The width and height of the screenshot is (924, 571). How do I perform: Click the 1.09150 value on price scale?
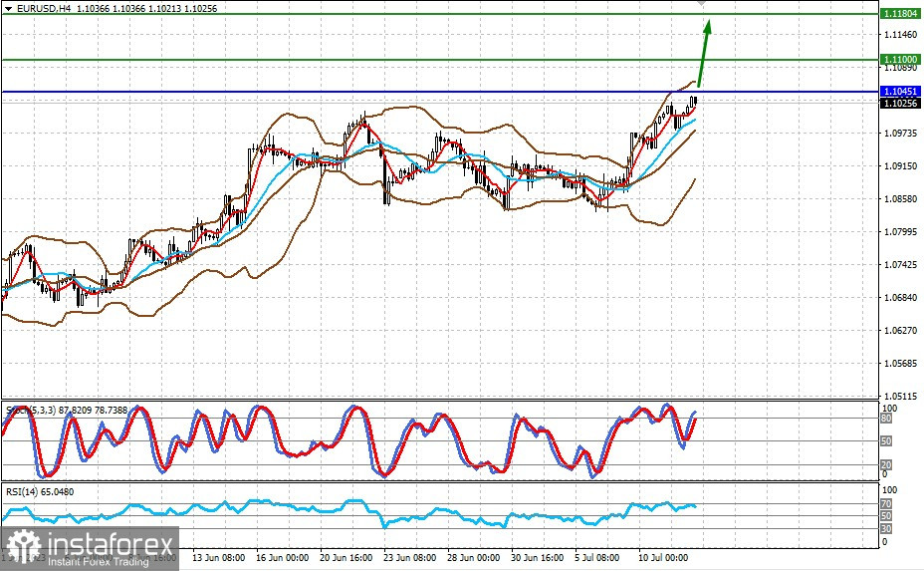click(x=900, y=166)
